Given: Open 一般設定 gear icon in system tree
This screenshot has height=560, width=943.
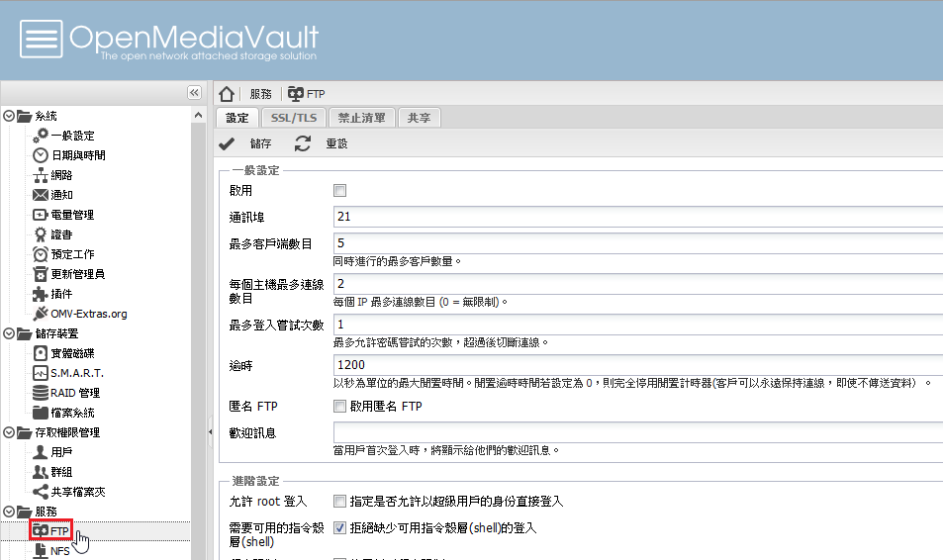Looking at the screenshot, I should point(41,136).
